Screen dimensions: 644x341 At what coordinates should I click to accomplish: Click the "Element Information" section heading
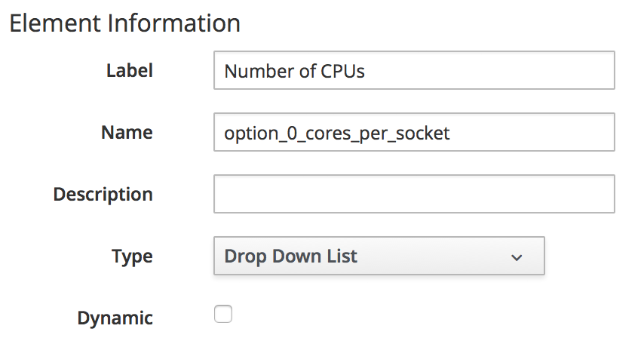124,23
